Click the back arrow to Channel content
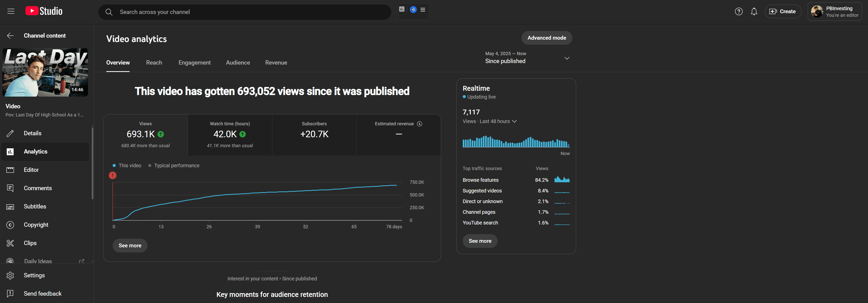This screenshot has height=303, width=868. coord(10,36)
